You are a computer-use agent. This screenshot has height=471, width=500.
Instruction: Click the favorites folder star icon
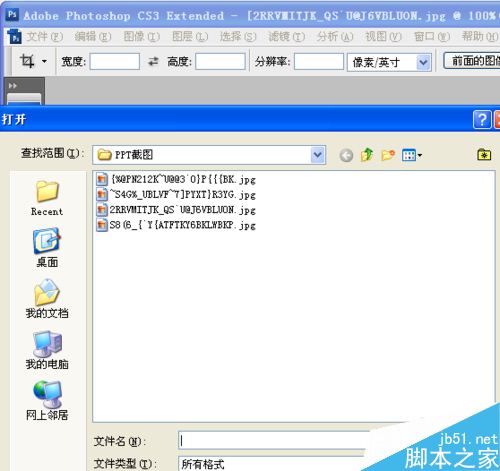coord(484,155)
